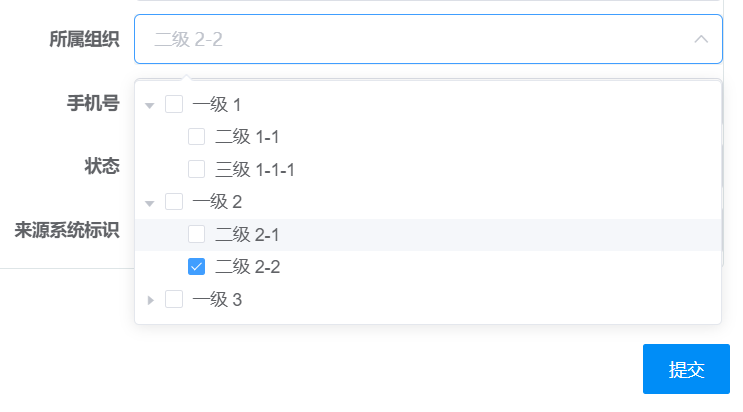Select the 二级 2-1 tree label
This screenshot has height=412, width=743.
(247, 234)
